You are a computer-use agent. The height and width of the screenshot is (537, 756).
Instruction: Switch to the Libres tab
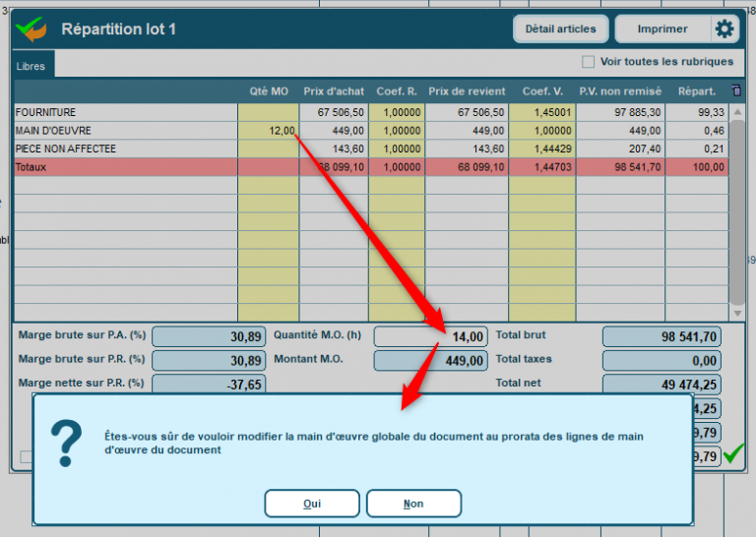pyautogui.click(x=32, y=66)
